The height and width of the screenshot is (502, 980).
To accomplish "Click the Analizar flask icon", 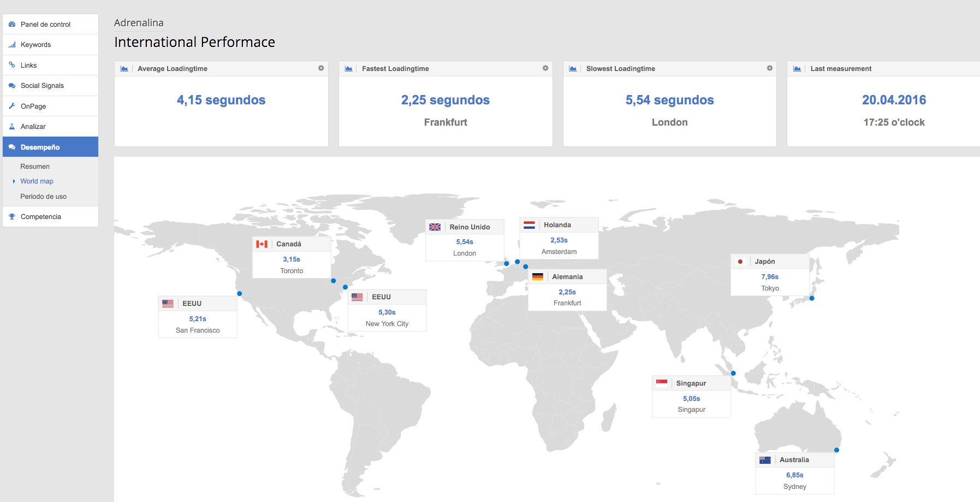I will [x=12, y=126].
